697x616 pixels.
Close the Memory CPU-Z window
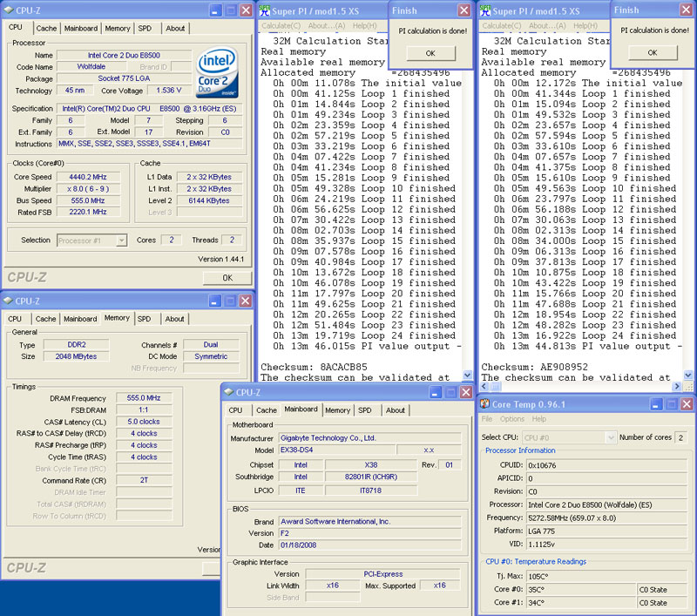pyautogui.click(x=246, y=301)
